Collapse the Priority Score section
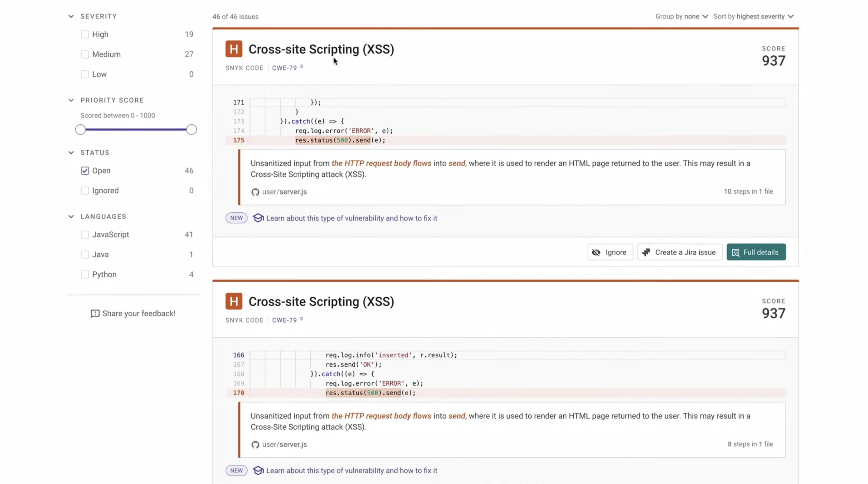Viewport: 868px width, 484px height. (71, 100)
